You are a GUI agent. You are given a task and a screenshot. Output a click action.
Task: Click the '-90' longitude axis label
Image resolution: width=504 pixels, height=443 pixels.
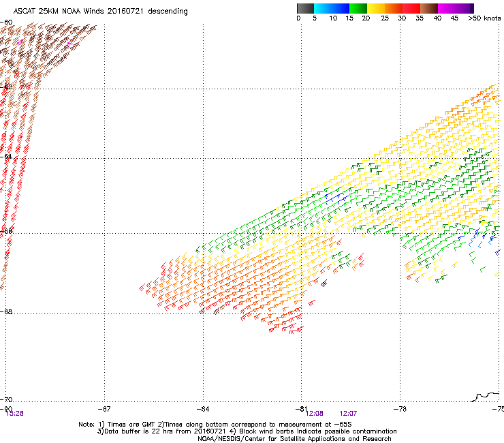point(6,409)
